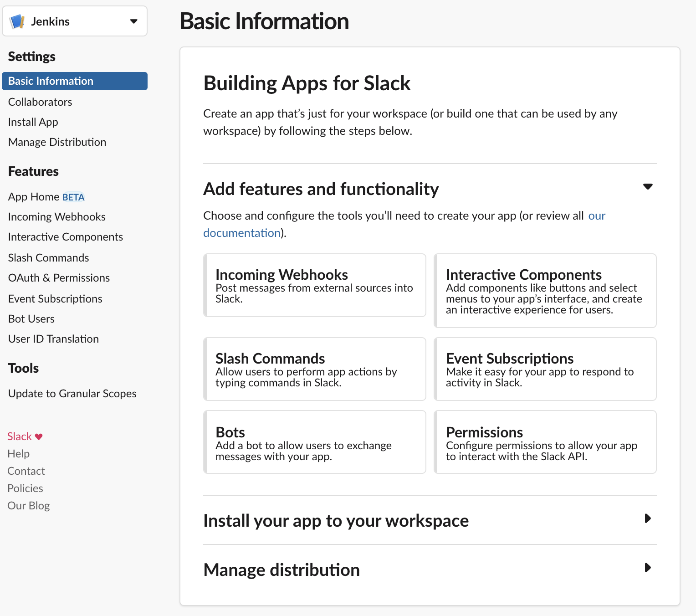Open the Our Blog link
Image resolution: width=696 pixels, height=616 pixels.
click(x=29, y=506)
